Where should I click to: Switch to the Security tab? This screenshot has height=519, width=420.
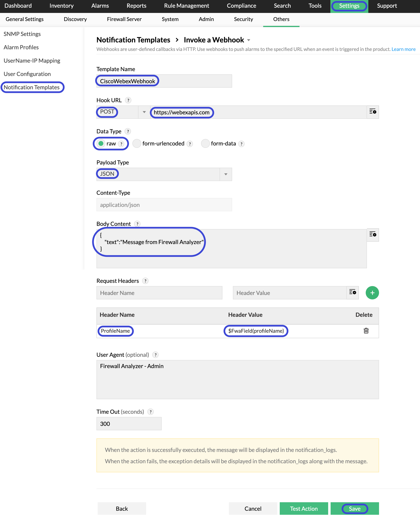click(243, 19)
